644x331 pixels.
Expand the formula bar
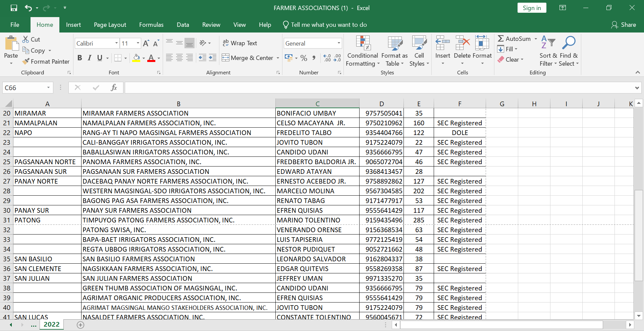(637, 88)
